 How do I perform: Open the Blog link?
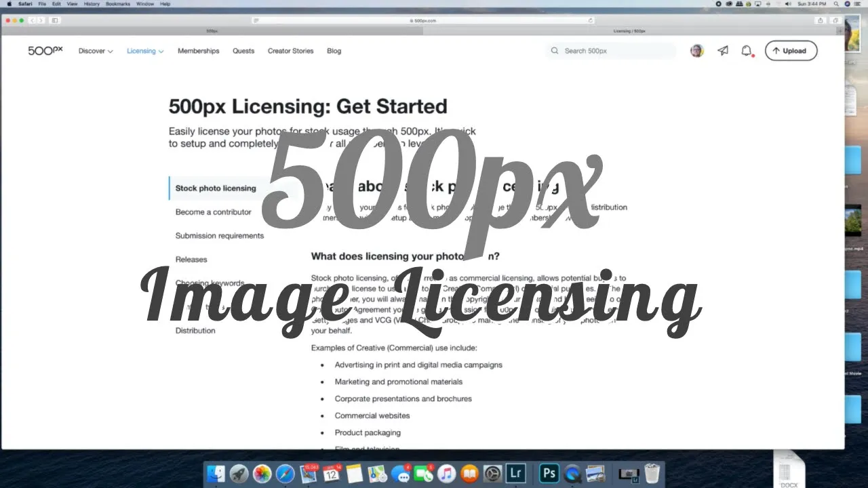(x=334, y=51)
